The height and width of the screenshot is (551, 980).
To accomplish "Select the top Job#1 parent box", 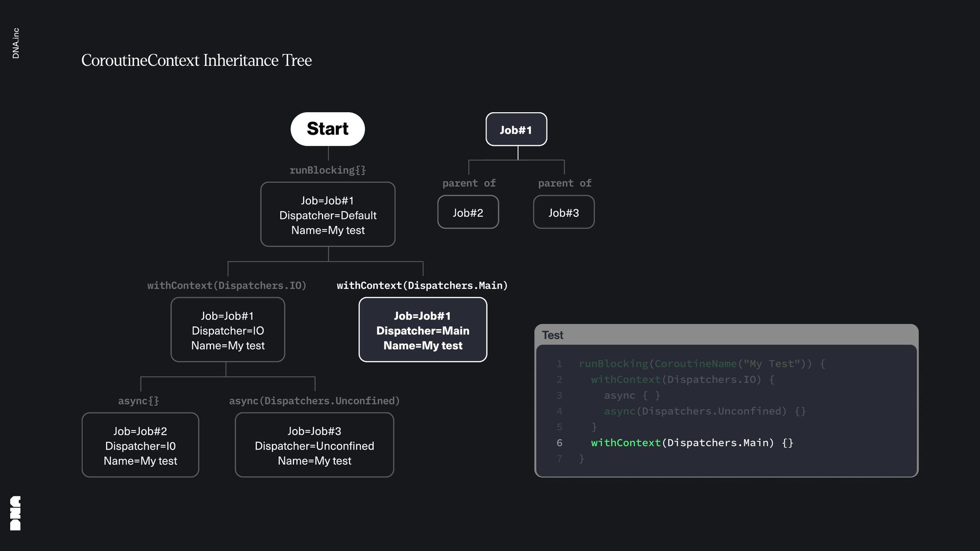I will (516, 130).
